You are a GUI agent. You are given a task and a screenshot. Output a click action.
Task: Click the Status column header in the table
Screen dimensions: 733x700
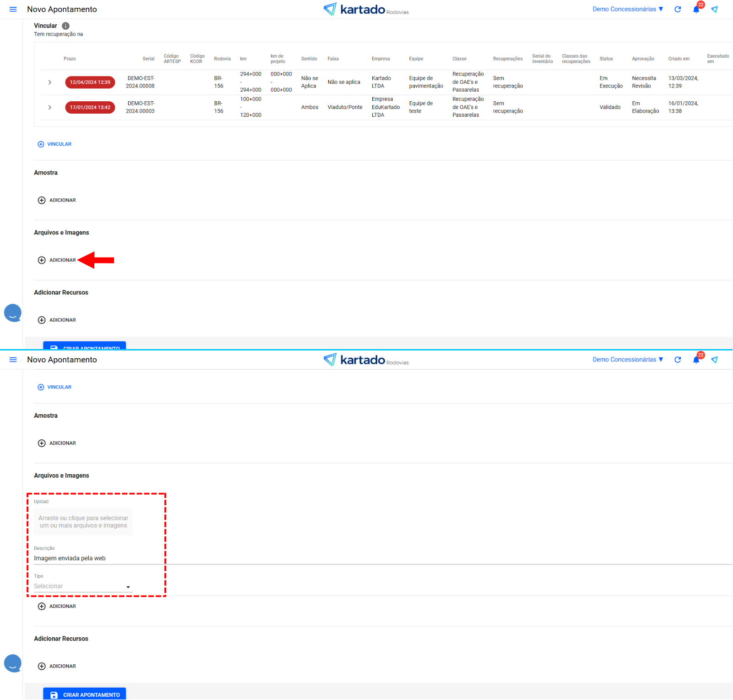point(606,59)
